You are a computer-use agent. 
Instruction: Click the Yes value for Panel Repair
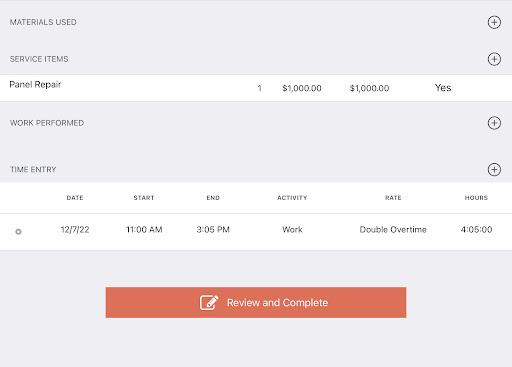pos(443,88)
